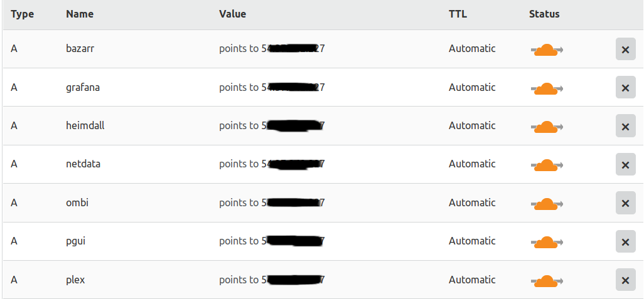Image resolution: width=644 pixels, height=299 pixels.
Task: Toggle the orange proxy cloud for heimdall
Action: tap(547, 127)
